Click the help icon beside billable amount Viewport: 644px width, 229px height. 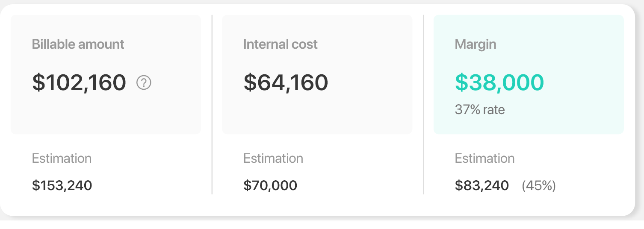[x=144, y=82]
